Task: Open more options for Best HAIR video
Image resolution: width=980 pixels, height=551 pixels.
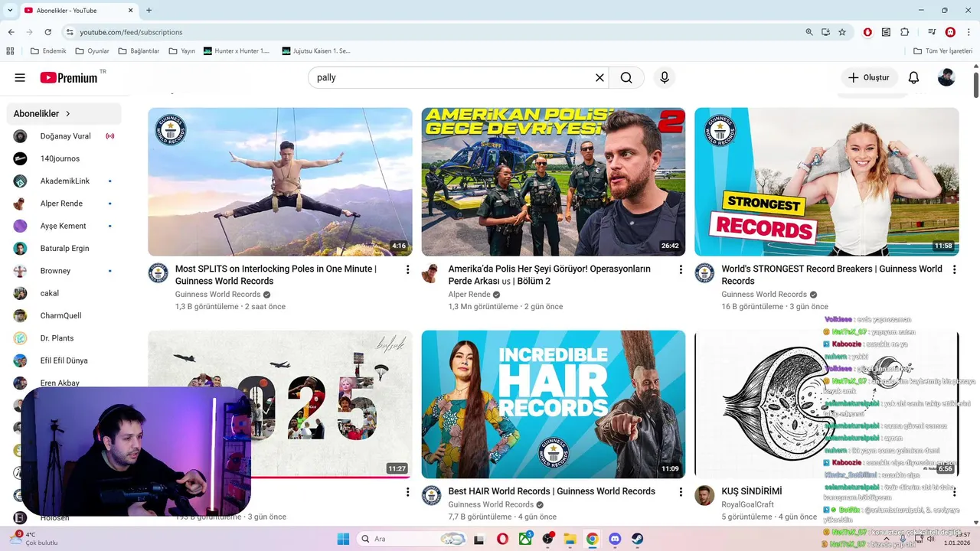Action: [681, 492]
